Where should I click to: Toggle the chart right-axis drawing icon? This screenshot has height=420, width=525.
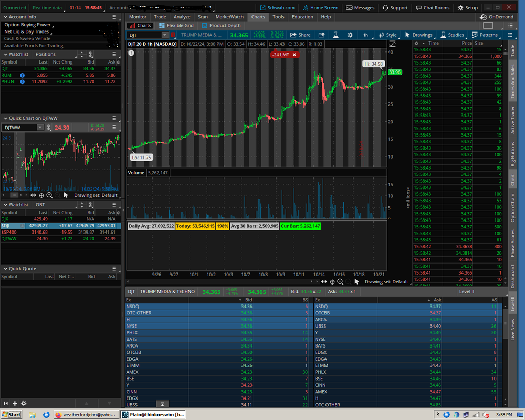click(392, 44)
